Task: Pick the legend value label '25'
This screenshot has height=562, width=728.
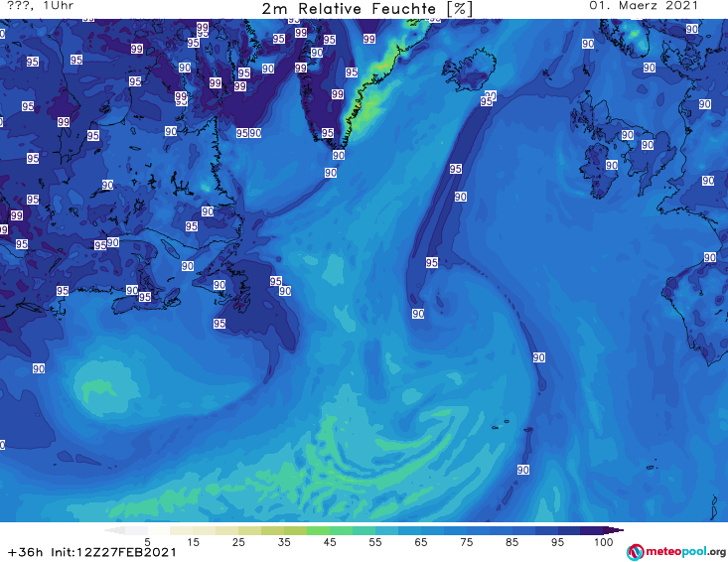Action: 238,542
